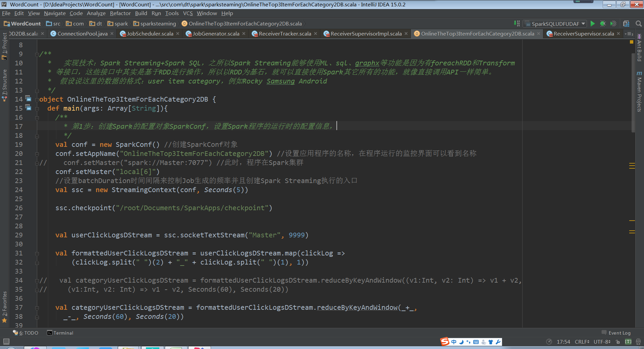Click the sparksteaming folder breadcrumb
This screenshot has width=644, height=349.
point(155,23)
